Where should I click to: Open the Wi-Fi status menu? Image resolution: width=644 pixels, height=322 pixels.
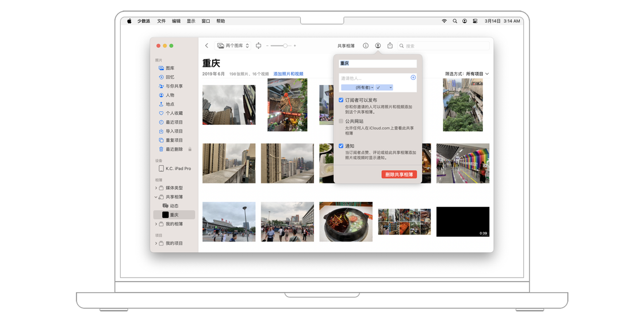pos(444,21)
